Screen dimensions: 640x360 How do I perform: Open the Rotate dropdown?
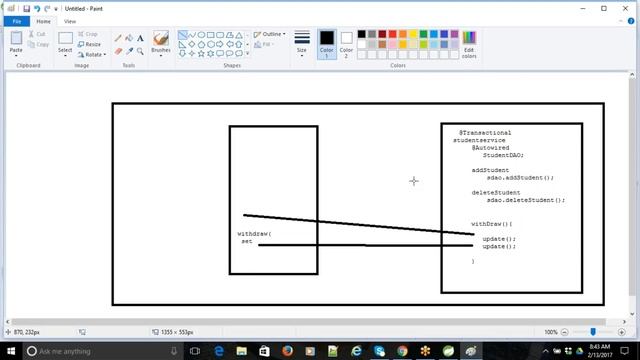pos(92,54)
